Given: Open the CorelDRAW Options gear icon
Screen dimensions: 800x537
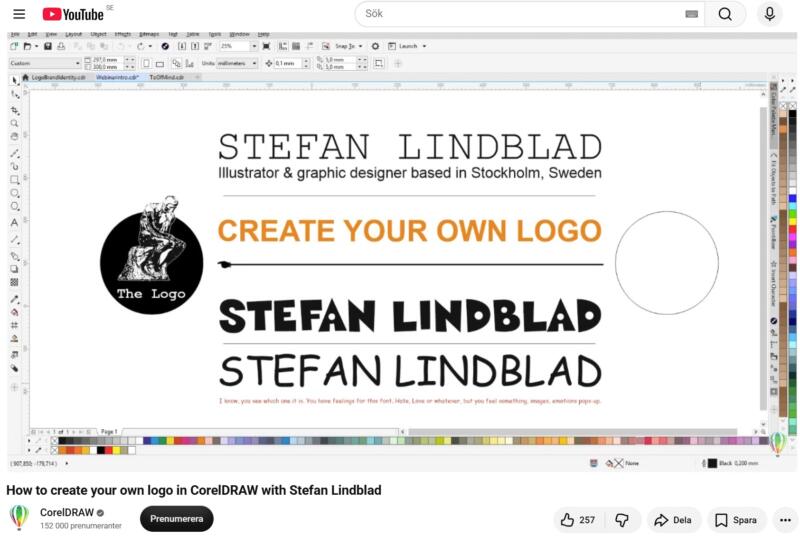Looking at the screenshot, I should [375, 46].
